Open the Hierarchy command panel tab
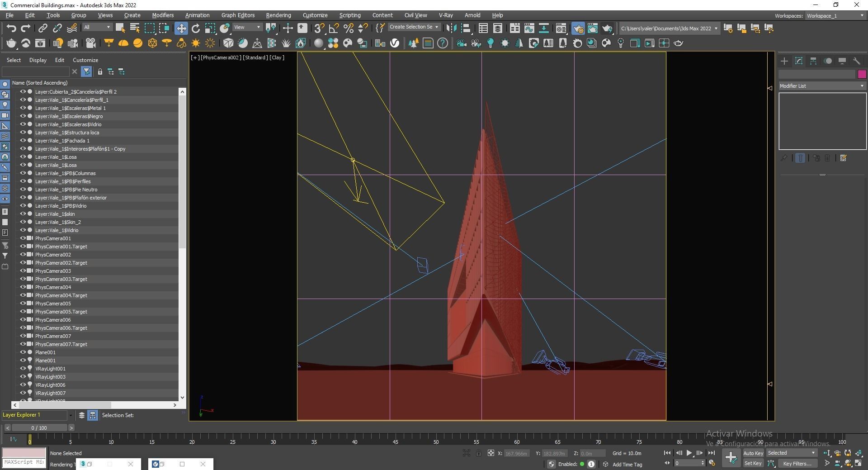This screenshot has width=868, height=470. (x=813, y=61)
